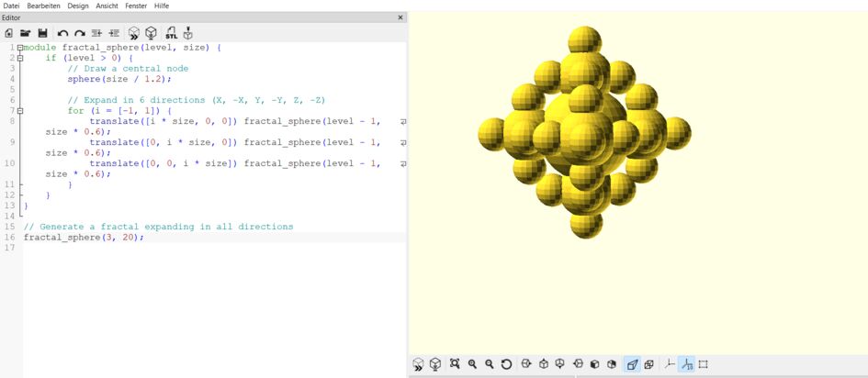
Task: Send the design to the 3D printer
Action: (x=188, y=33)
